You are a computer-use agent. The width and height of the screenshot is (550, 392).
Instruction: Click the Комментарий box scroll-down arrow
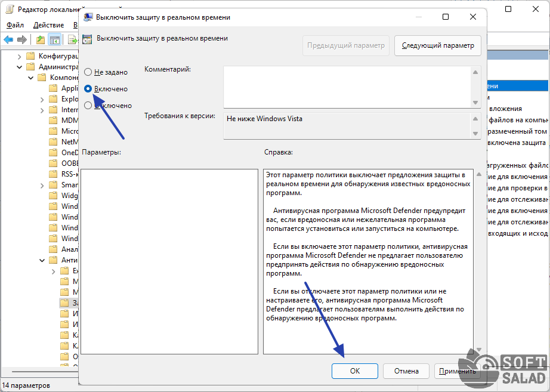(475, 103)
